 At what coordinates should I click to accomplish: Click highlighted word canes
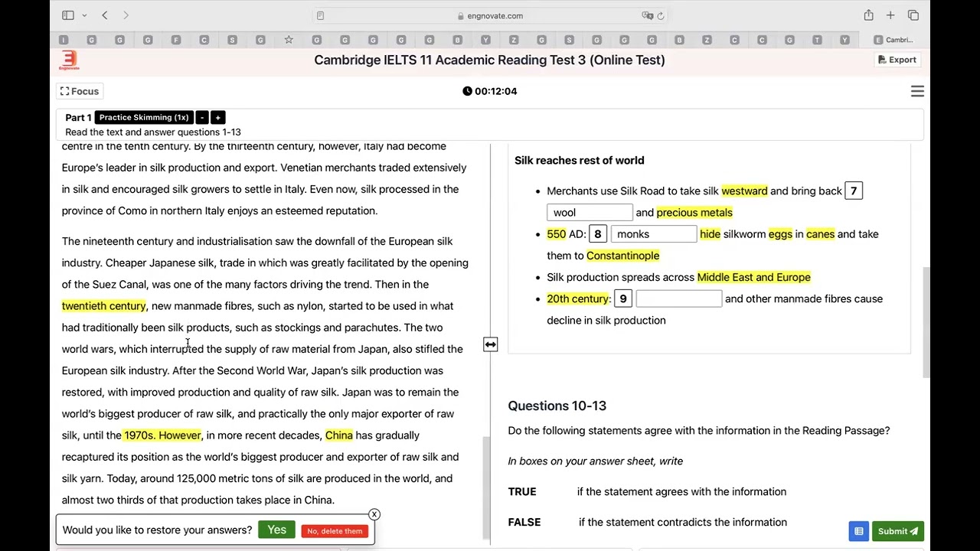820,234
